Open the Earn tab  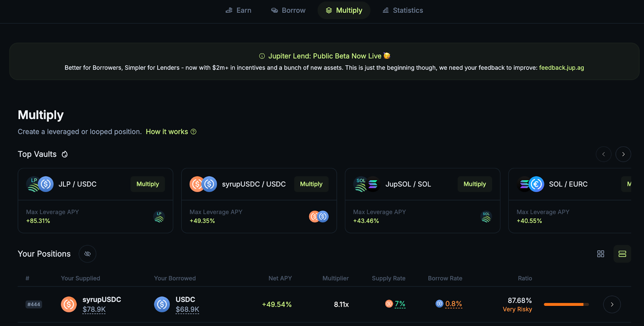click(238, 10)
